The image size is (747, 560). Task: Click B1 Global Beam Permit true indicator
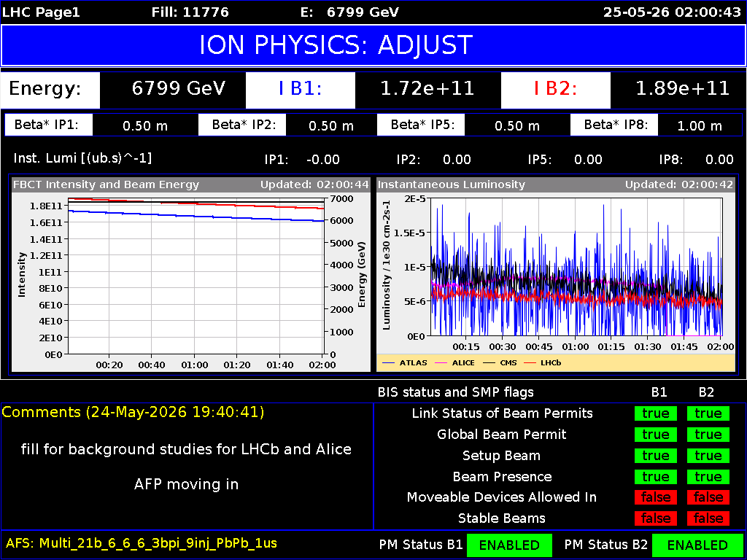pos(656,435)
